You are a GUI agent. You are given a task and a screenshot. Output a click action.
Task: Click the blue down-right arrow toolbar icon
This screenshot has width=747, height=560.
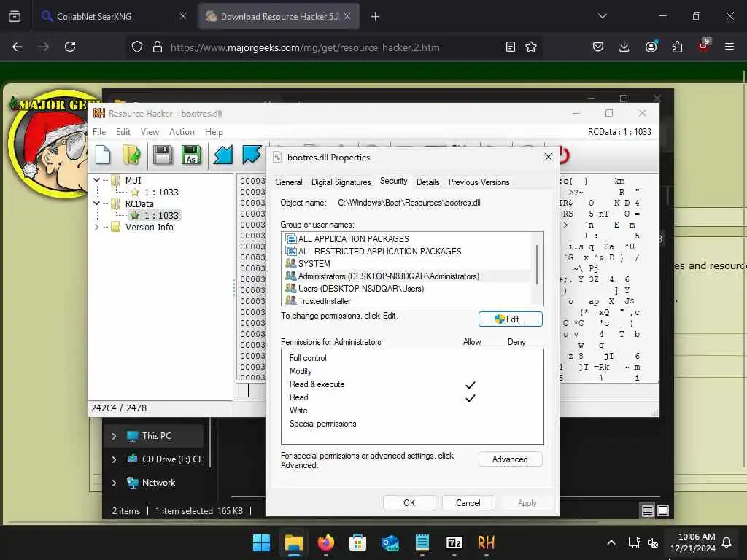(252, 155)
